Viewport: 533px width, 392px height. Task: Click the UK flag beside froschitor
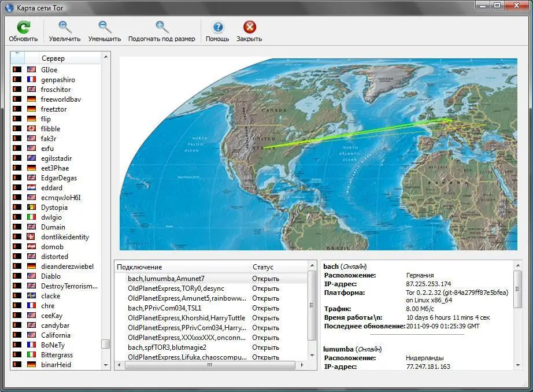coord(31,89)
